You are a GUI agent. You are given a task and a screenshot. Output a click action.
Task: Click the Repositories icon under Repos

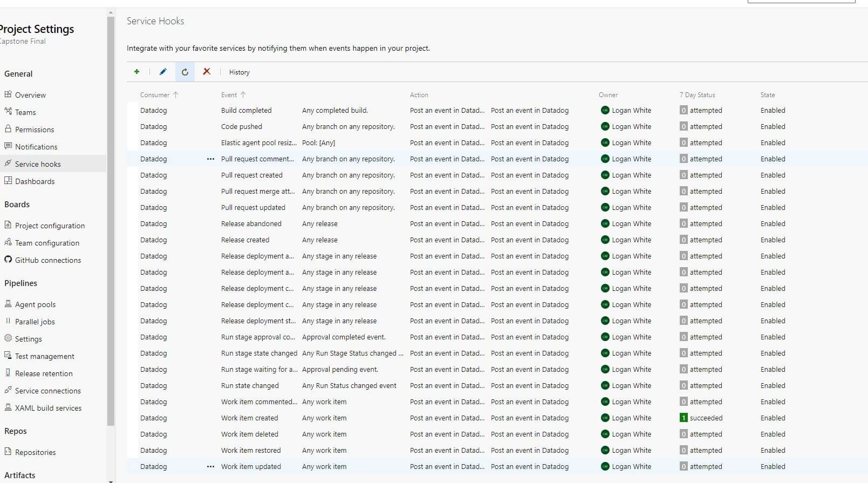(x=8, y=452)
